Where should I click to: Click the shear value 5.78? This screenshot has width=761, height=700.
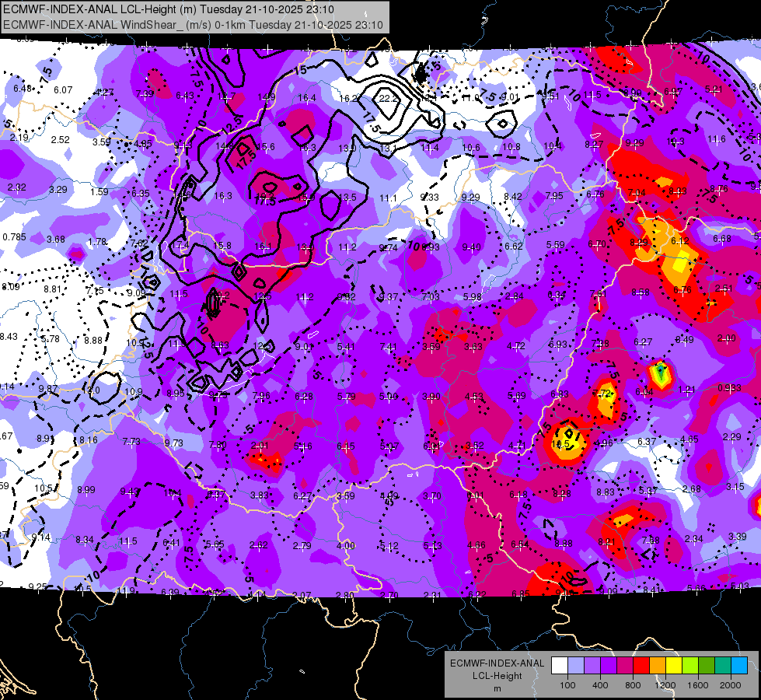tap(51, 338)
